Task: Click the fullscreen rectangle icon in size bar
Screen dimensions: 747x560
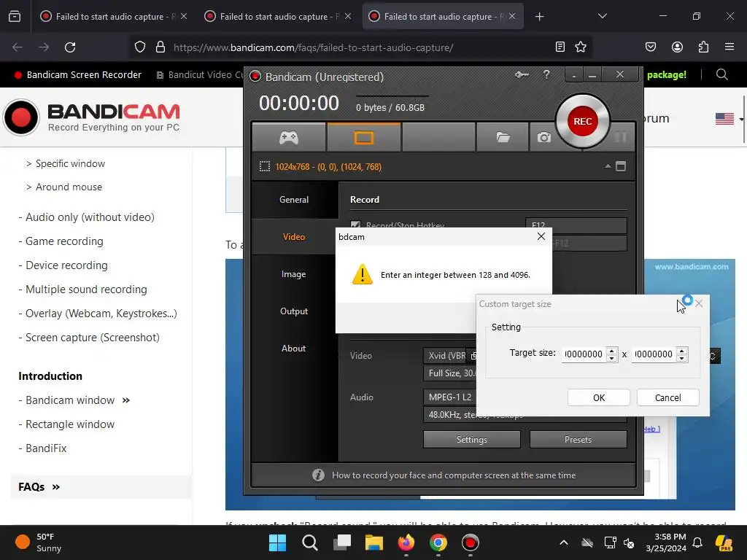Action: coord(621,166)
